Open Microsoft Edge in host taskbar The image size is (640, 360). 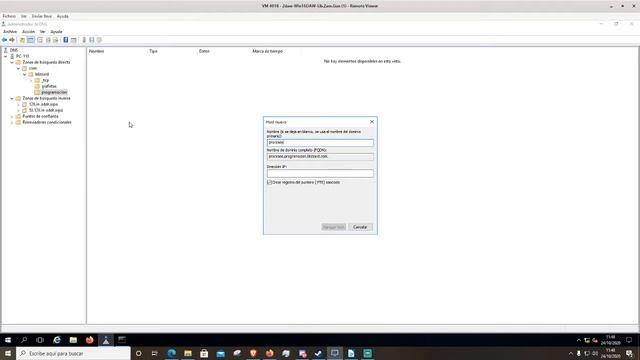point(171,353)
